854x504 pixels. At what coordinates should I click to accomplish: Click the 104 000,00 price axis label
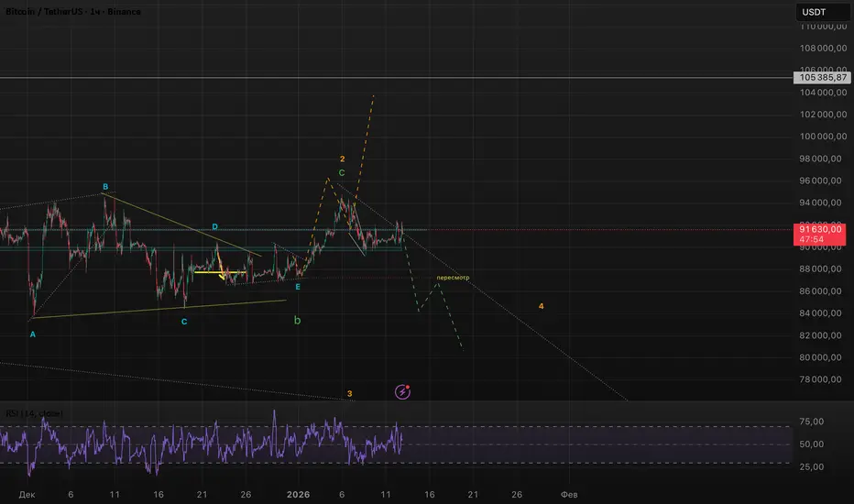tap(824, 93)
